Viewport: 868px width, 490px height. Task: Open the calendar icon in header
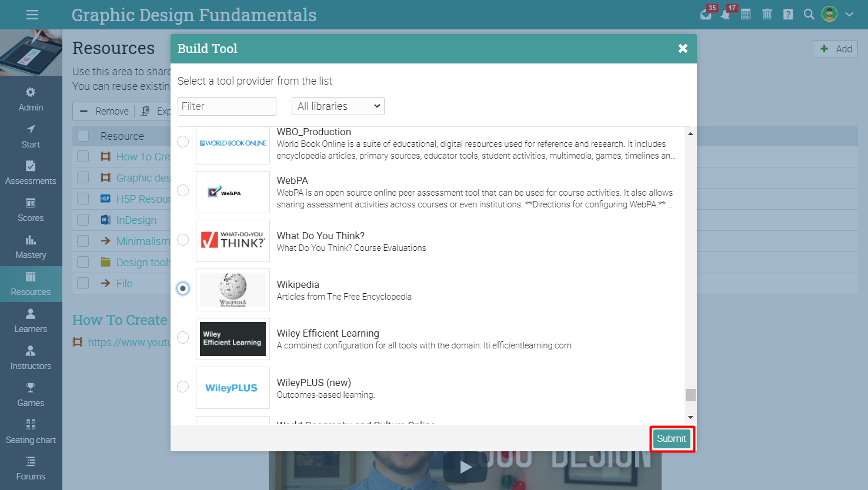tap(746, 15)
